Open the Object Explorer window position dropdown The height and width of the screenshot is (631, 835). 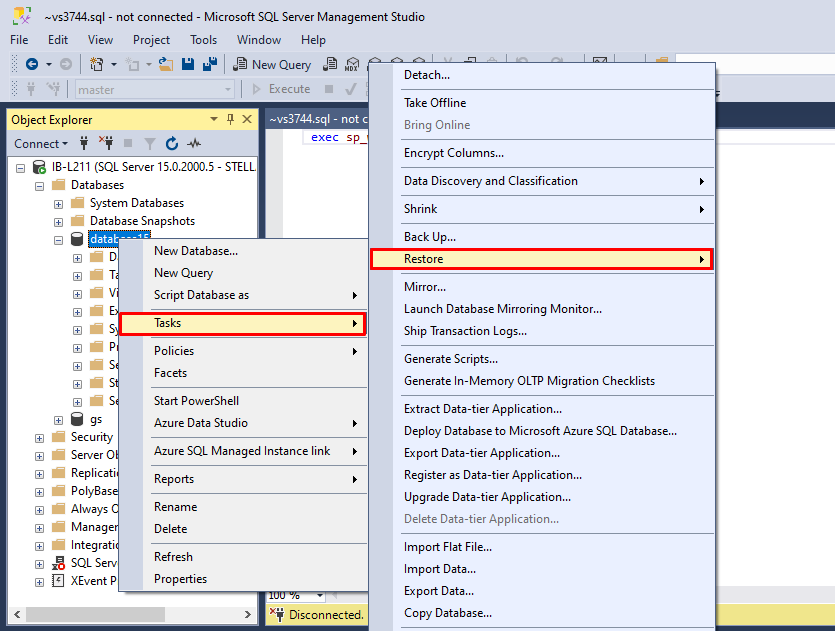click(214, 119)
